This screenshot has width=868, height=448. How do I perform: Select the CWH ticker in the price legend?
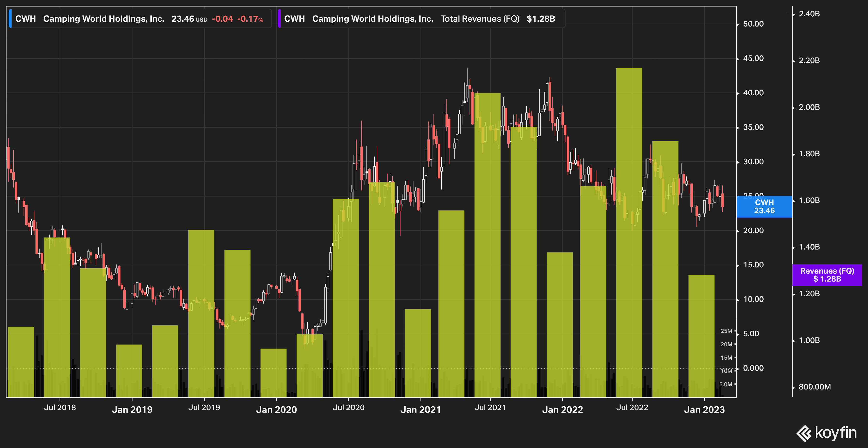[x=26, y=19]
